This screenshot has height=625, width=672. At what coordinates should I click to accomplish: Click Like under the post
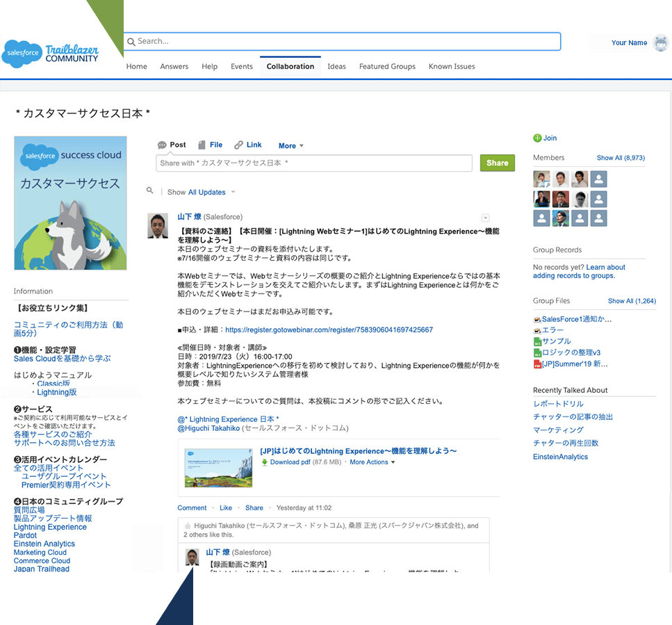click(x=226, y=508)
